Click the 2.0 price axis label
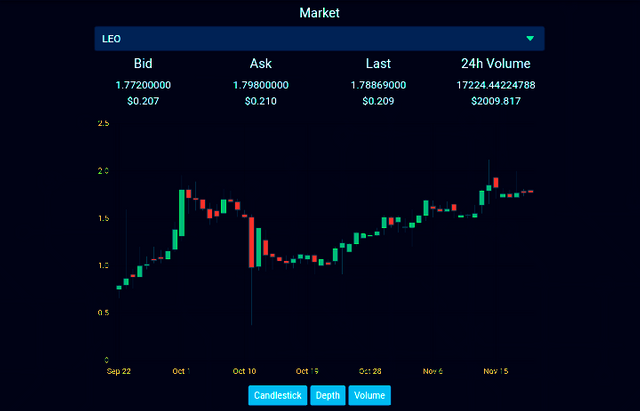The image size is (640, 411). pos(104,171)
